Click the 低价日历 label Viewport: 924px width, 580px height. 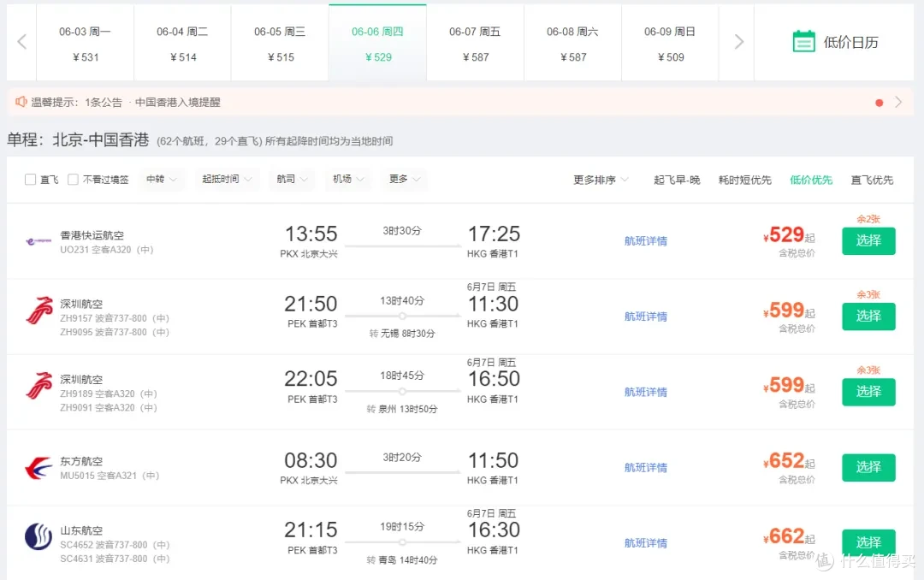tap(851, 42)
